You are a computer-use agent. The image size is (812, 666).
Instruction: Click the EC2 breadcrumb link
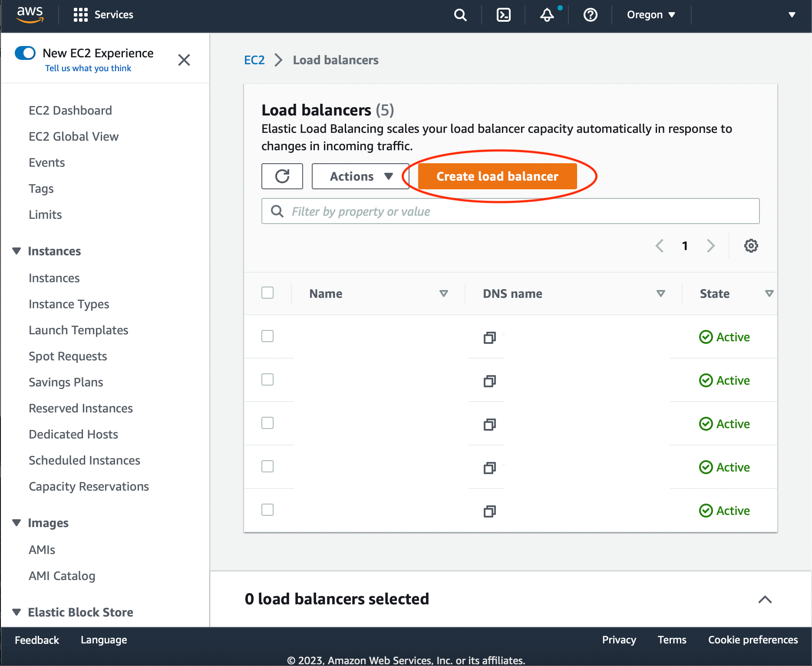click(254, 60)
